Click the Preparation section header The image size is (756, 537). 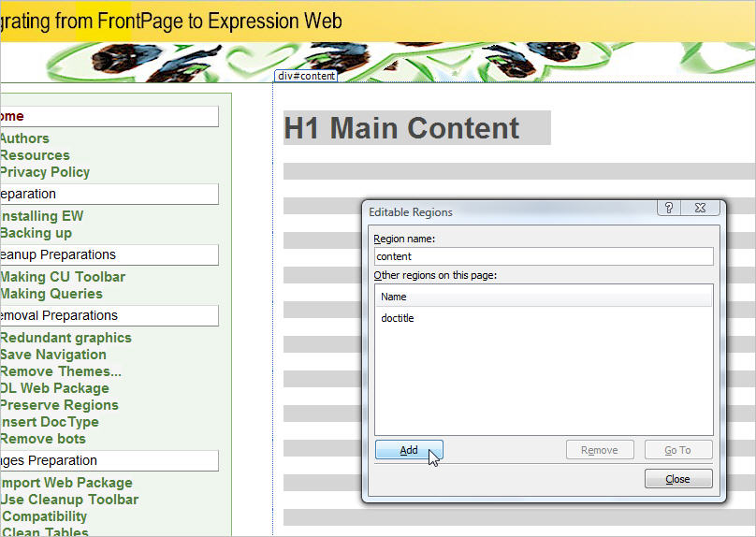[109, 194]
